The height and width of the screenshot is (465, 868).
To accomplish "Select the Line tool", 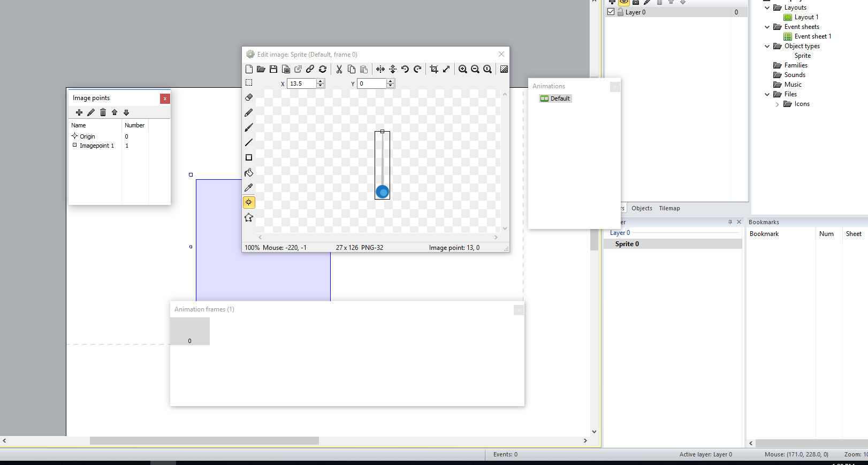I will (x=249, y=142).
